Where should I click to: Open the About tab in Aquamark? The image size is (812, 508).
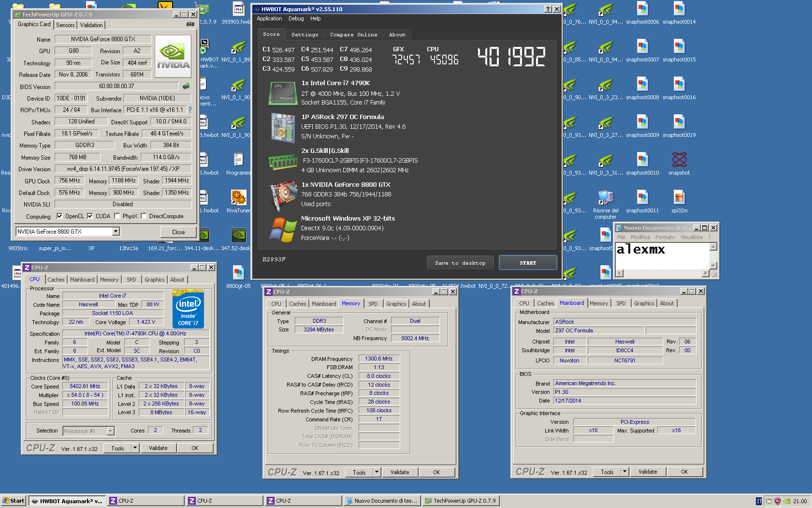(x=397, y=35)
